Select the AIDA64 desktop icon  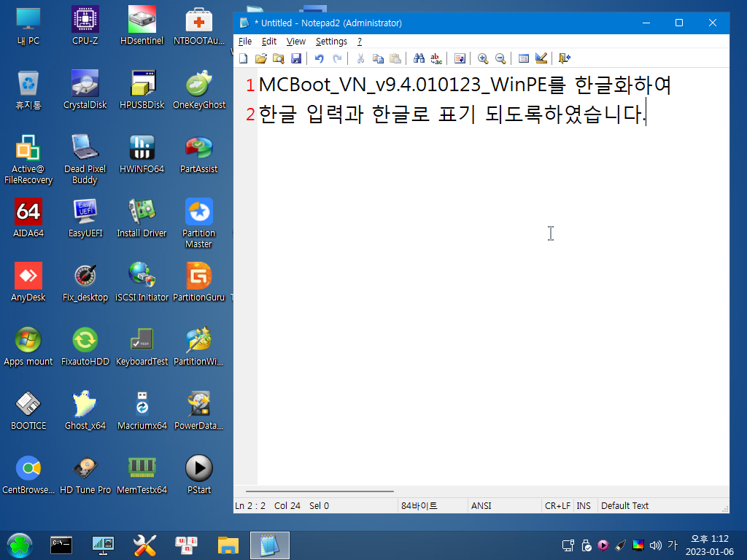pos(28,217)
